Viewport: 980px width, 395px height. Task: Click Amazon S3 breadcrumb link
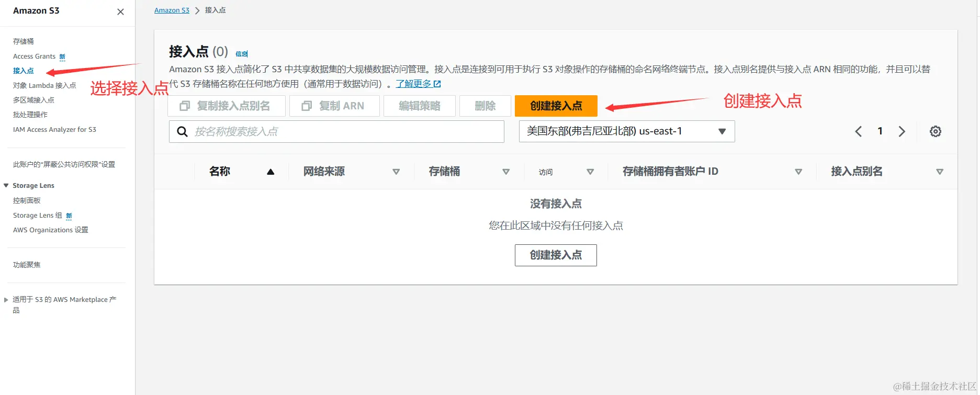(172, 10)
